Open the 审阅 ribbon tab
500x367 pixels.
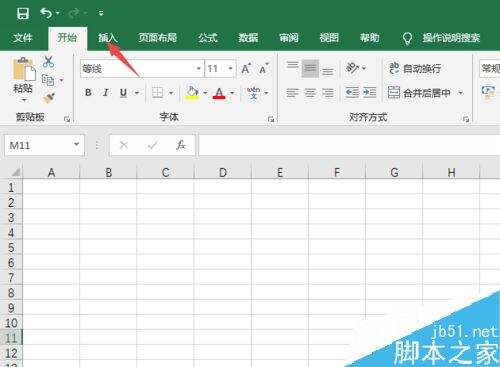point(289,38)
